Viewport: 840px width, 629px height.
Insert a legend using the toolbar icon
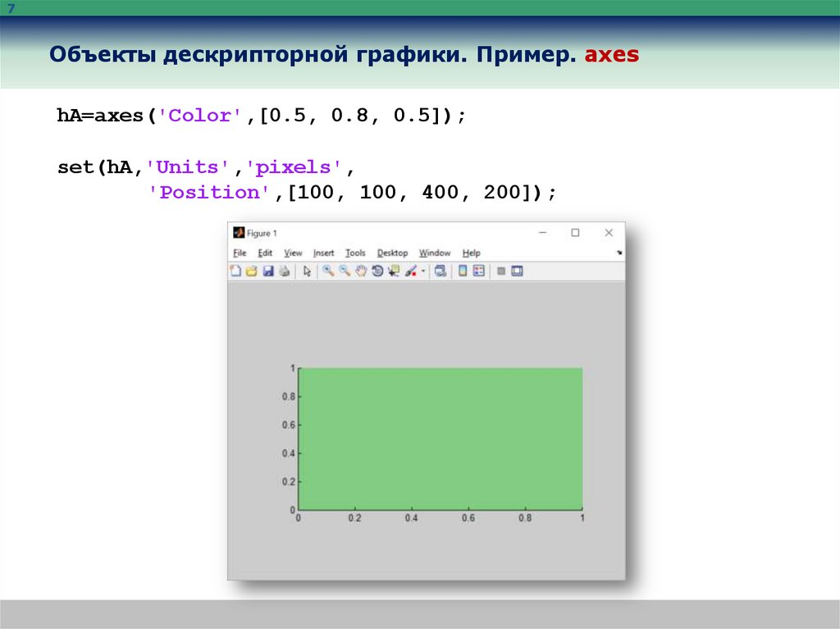click(x=479, y=271)
